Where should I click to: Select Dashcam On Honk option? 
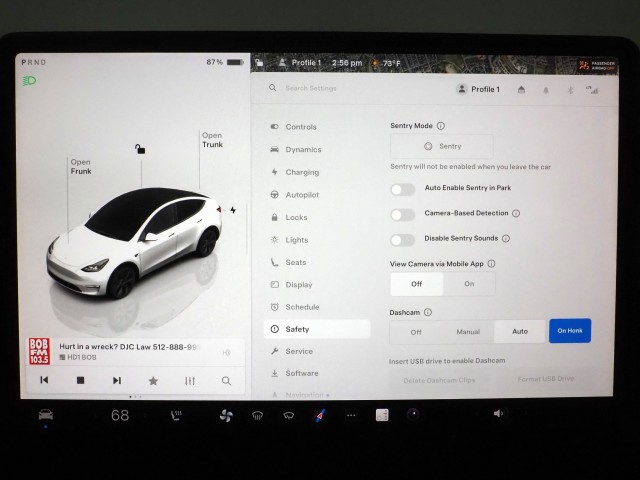click(569, 331)
